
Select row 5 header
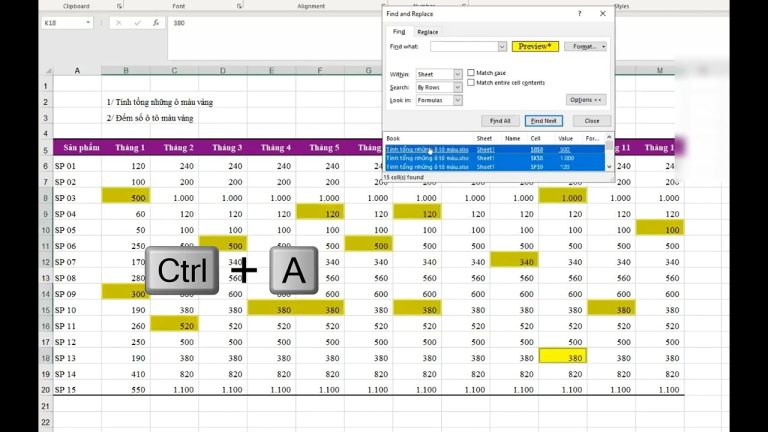pos(46,150)
